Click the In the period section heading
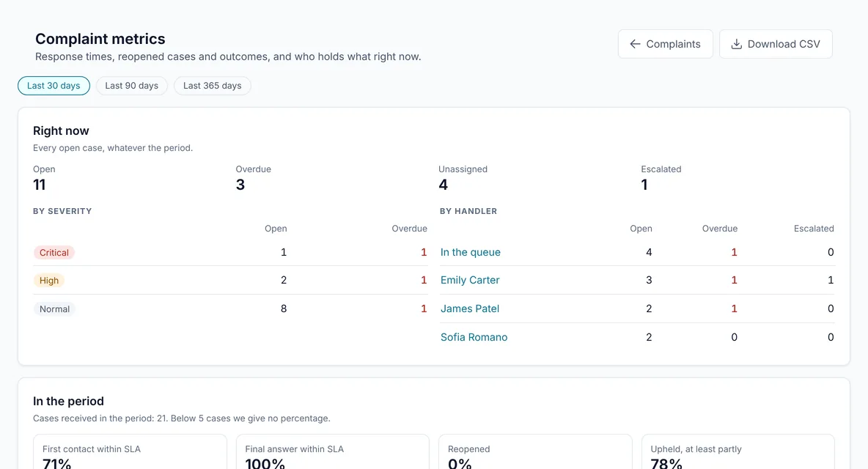 click(x=68, y=402)
